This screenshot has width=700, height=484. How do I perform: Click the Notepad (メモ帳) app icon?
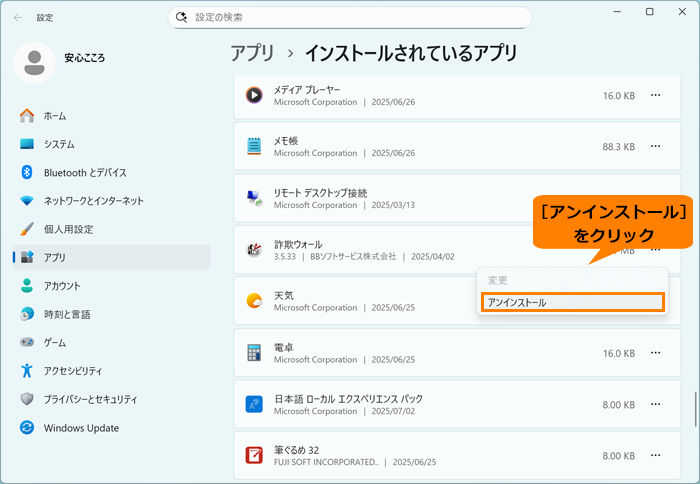254,146
